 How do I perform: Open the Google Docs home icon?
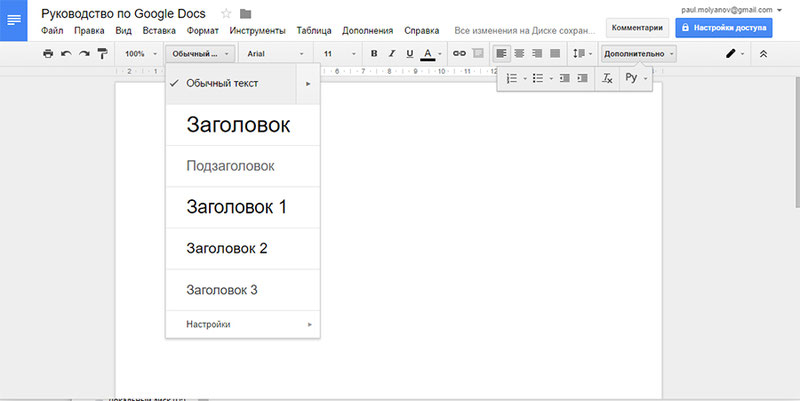point(14,20)
